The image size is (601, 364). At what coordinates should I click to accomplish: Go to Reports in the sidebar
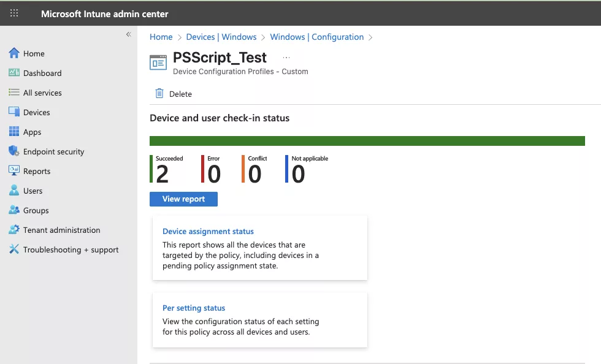click(37, 171)
